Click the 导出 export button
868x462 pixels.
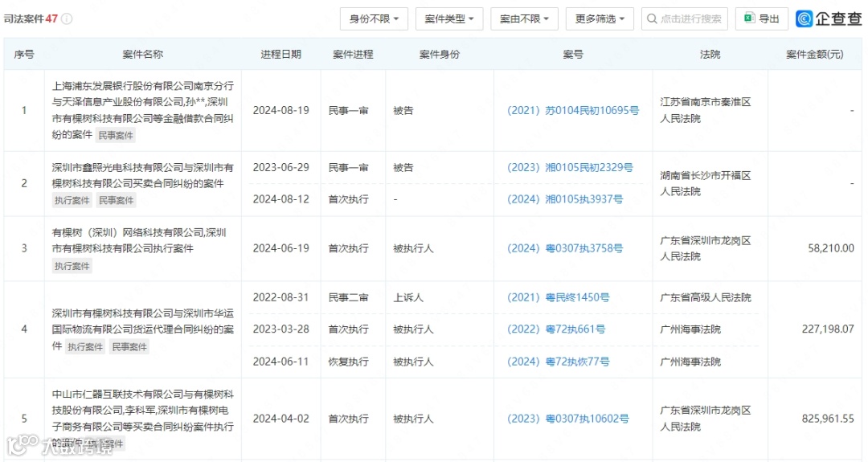coord(761,18)
